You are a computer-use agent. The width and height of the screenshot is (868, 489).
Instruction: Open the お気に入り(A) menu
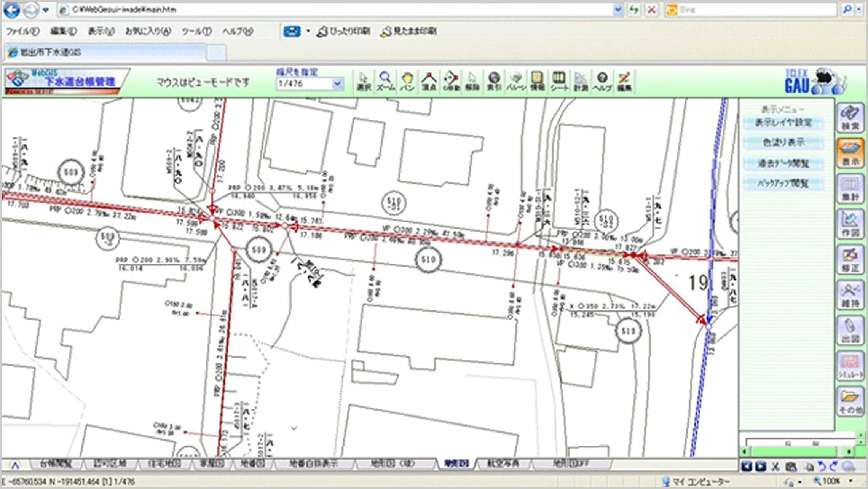pyautogui.click(x=148, y=31)
